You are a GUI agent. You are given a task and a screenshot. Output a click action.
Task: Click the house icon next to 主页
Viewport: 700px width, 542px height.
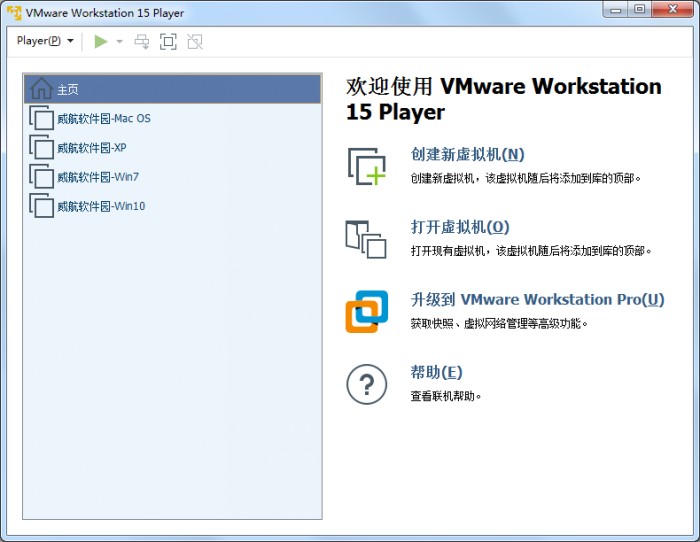[x=42, y=88]
